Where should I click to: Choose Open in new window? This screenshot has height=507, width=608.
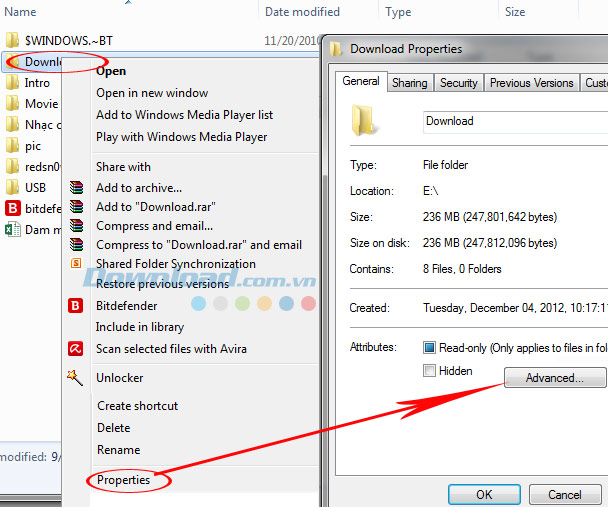(x=152, y=93)
